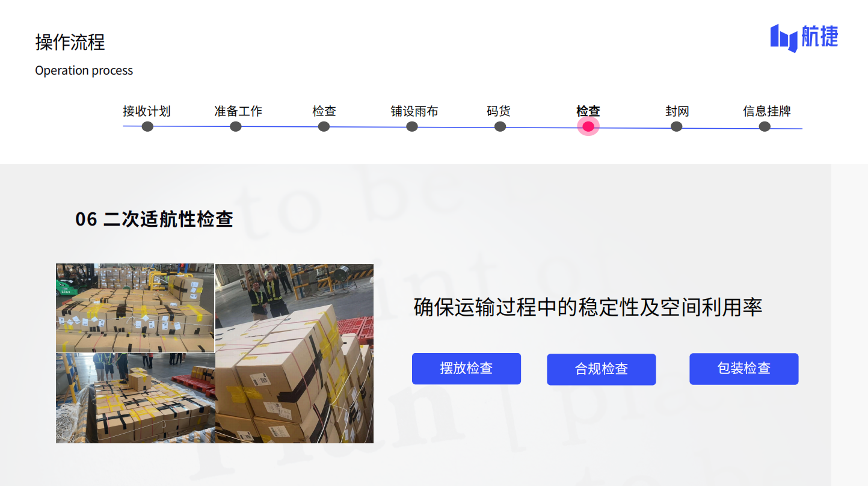Click the 包装检查 button
The height and width of the screenshot is (486, 868).
pos(744,369)
